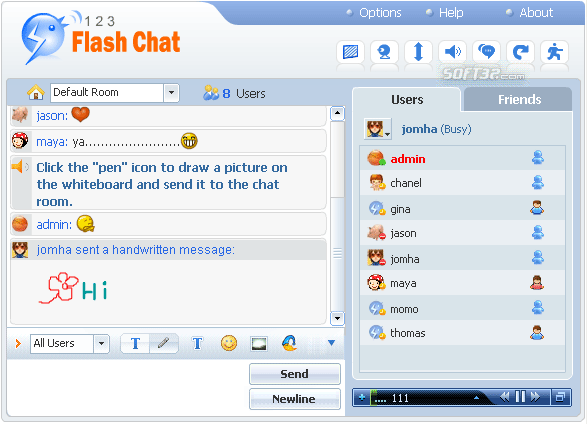
Task: Click maya's name in the chat message
Action: click(x=52, y=142)
